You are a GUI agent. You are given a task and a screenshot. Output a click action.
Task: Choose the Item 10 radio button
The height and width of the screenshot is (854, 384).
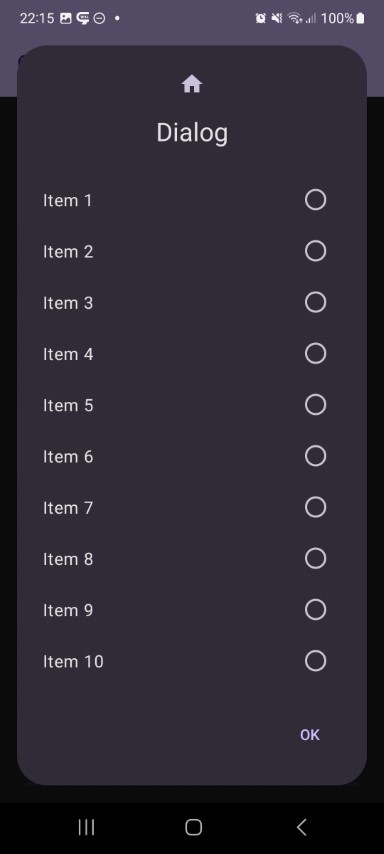315,661
